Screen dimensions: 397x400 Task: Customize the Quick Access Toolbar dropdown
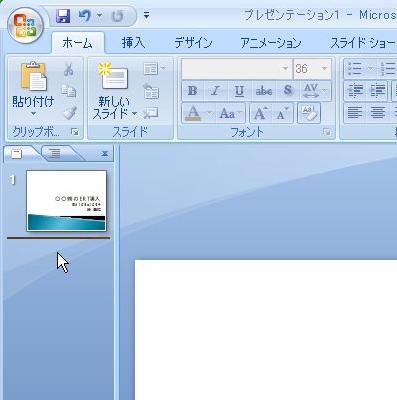click(x=146, y=16)
